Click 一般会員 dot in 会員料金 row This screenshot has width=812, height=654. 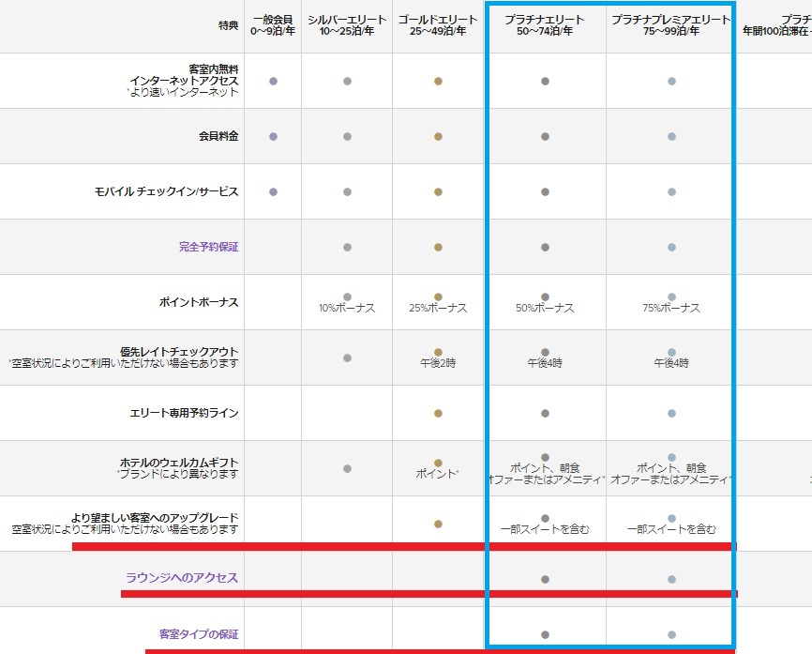tap(274, 137)
